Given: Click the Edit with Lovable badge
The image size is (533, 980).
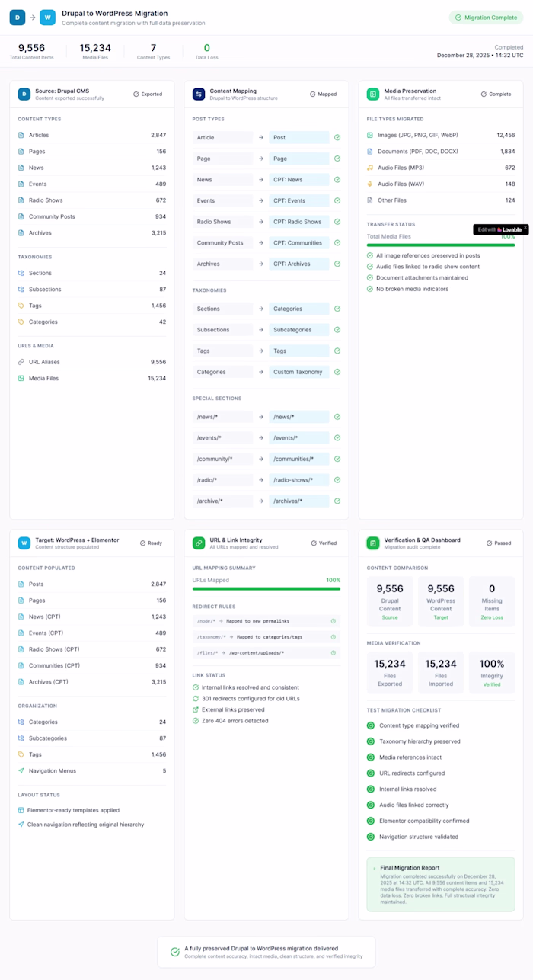Looking at the screenshot, I should pyautogui.click(x=500, y=229).
